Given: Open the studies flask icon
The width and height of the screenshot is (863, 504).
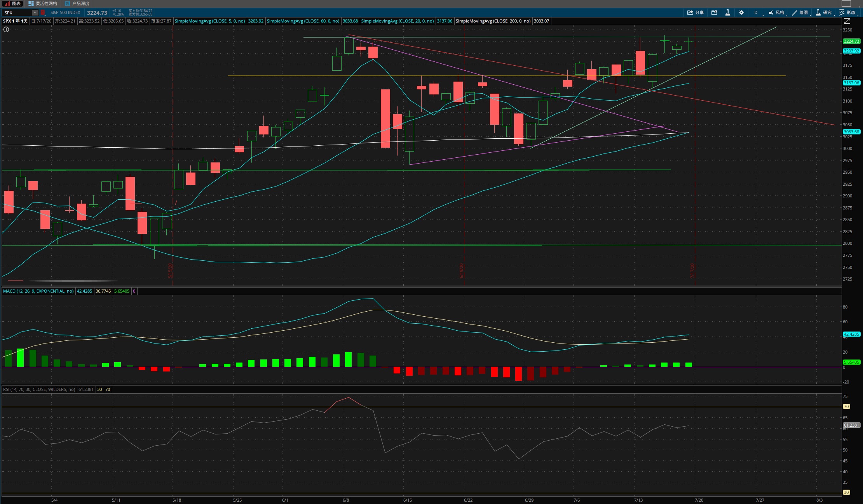Looking at the screenshot, I should 728,12.
